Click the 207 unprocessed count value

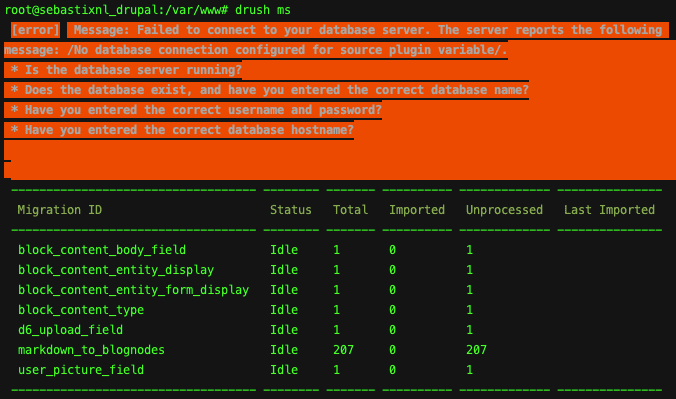tap(476, 350)
